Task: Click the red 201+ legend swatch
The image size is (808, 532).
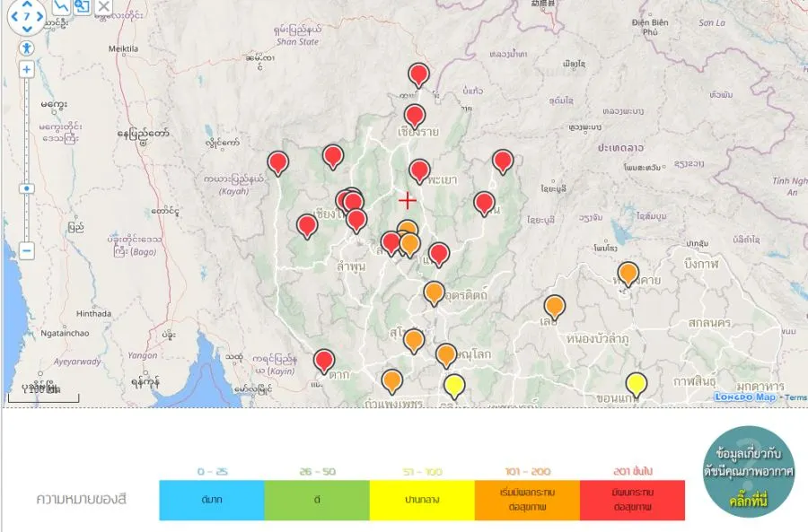Action: [x=632, y=500]
